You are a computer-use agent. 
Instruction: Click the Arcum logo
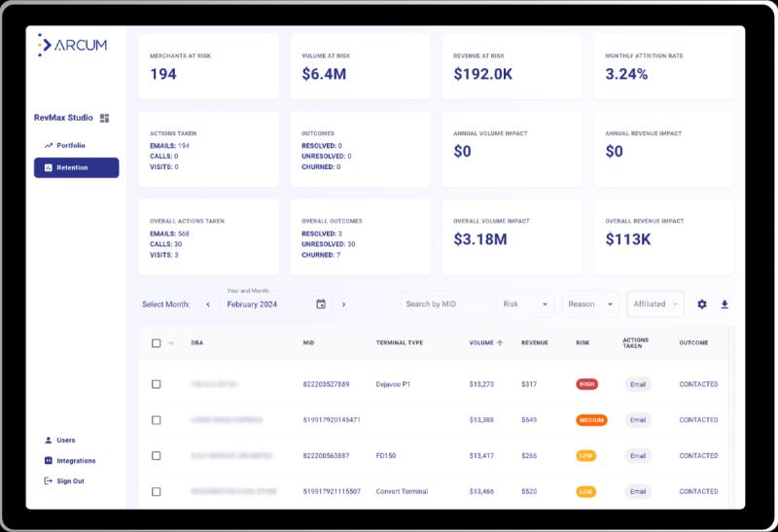[72, 45]
